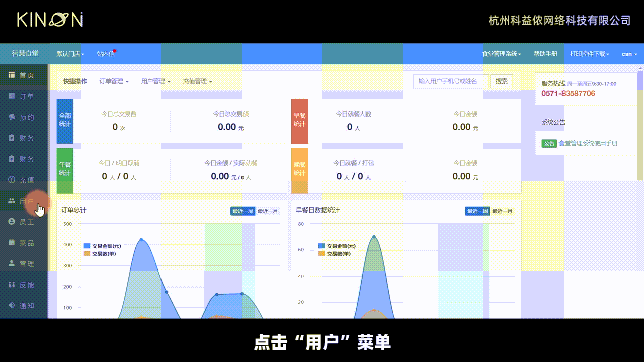Toggle 交易数(单) legend swatch in 早餐日数据统计 chart
Viewport: 644px width, 362px height.
click(321, 254)
